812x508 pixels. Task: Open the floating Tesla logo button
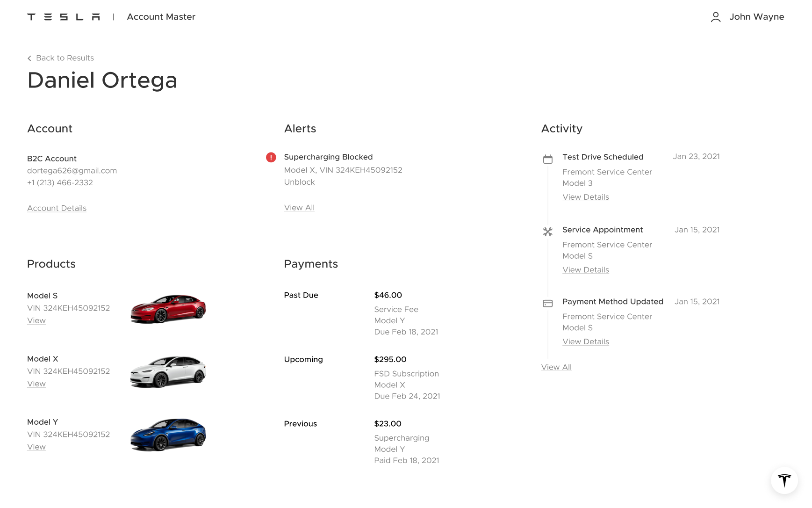click(784, 480)
